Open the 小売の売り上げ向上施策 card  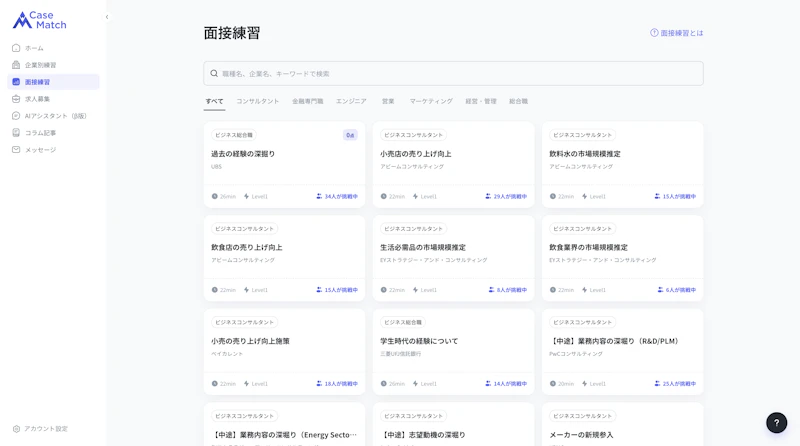[284, 352]
